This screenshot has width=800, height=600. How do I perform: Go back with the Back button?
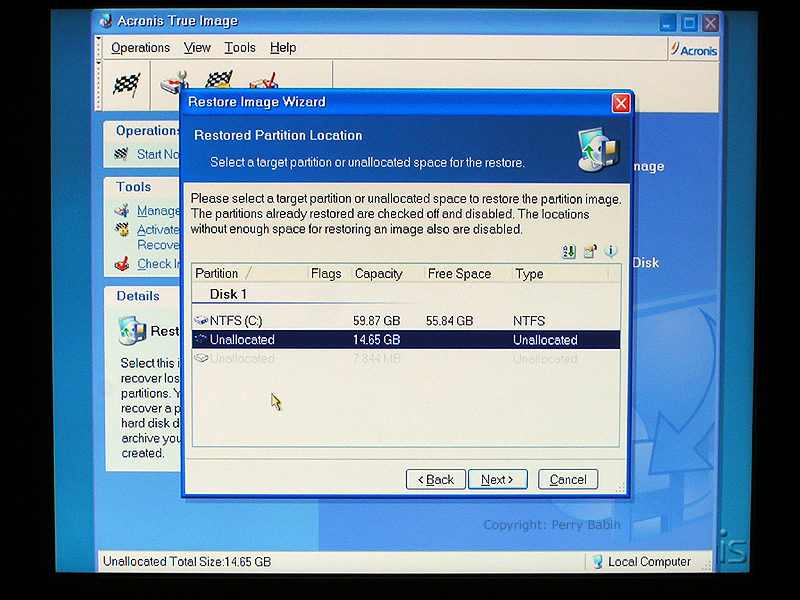pos(436,480)
